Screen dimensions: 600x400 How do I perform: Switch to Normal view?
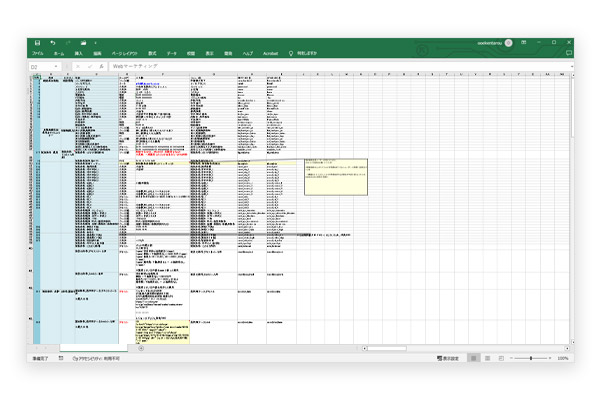473,358
